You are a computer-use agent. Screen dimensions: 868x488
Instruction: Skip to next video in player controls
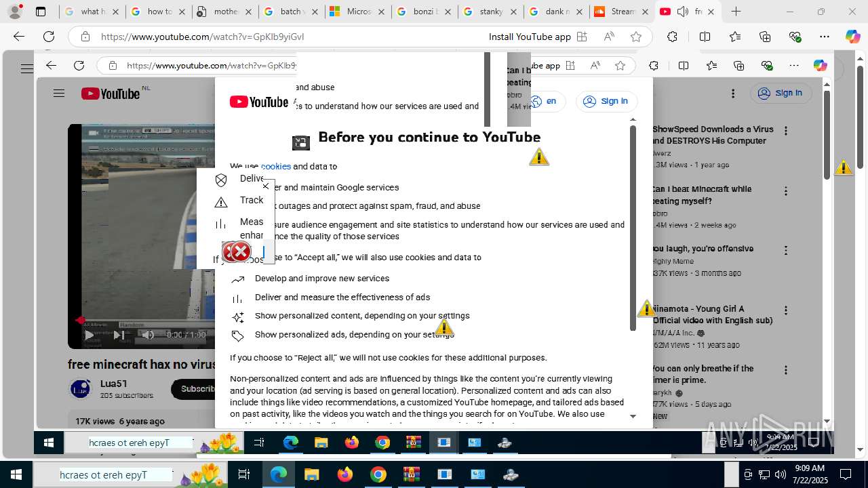coord(119,335)
